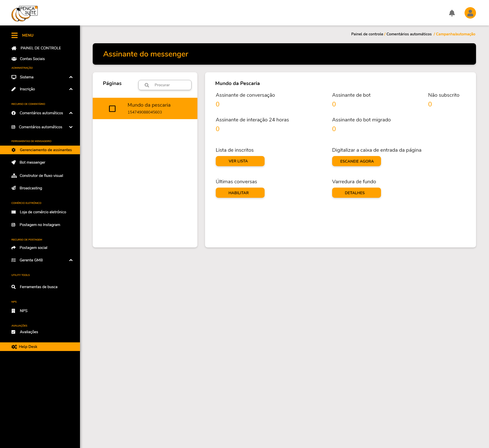Click the Bot messenger rocket icon
Viewport: 489px width, 448px height.
[14, 162]
